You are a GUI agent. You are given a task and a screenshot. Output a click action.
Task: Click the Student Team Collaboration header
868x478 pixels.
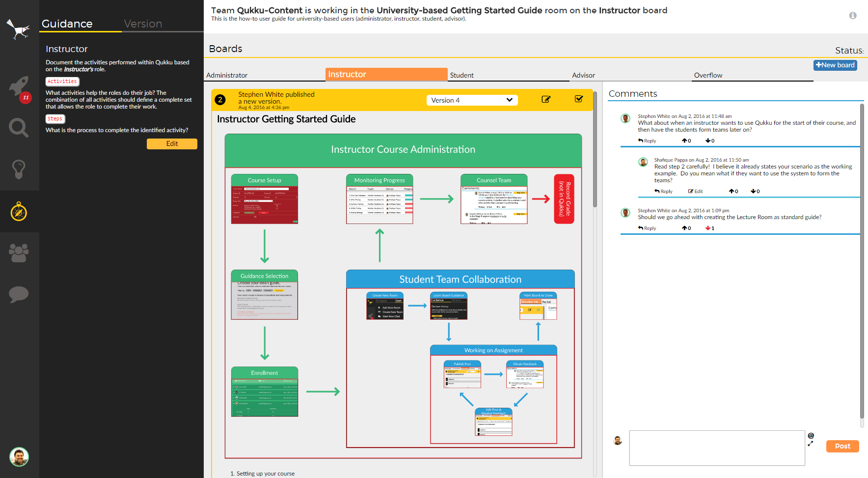click(x=461, y=279)
